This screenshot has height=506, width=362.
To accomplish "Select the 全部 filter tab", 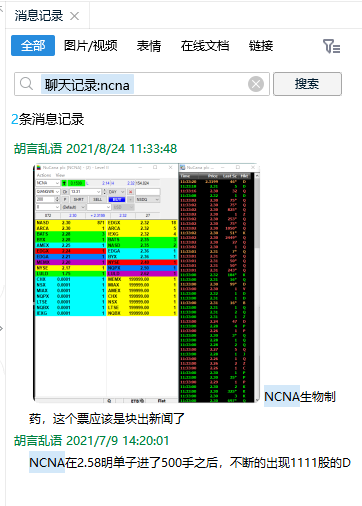I will 33,46.
